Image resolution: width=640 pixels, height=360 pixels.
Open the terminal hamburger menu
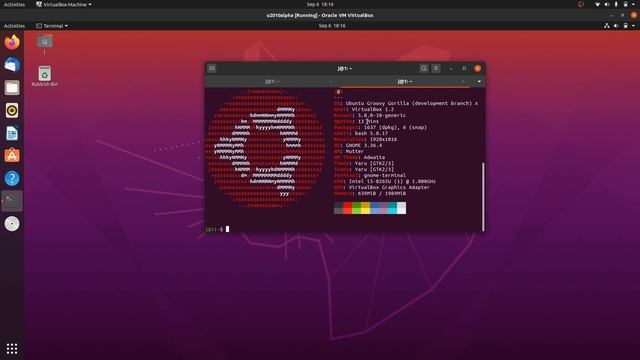pos(436,68)
